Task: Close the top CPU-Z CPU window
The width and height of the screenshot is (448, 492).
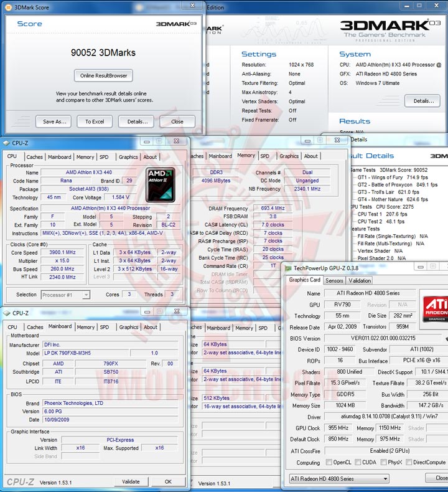Action: click(x=177, y=141)
